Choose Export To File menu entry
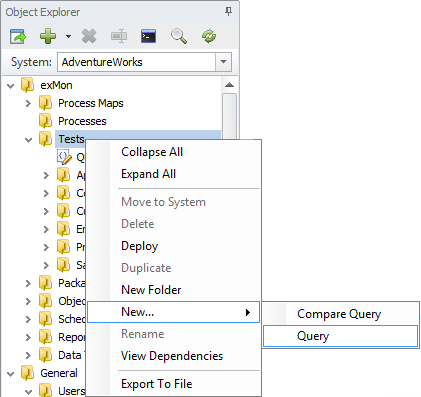The height and width of the screenshot is (397, 421). point(157,384)
